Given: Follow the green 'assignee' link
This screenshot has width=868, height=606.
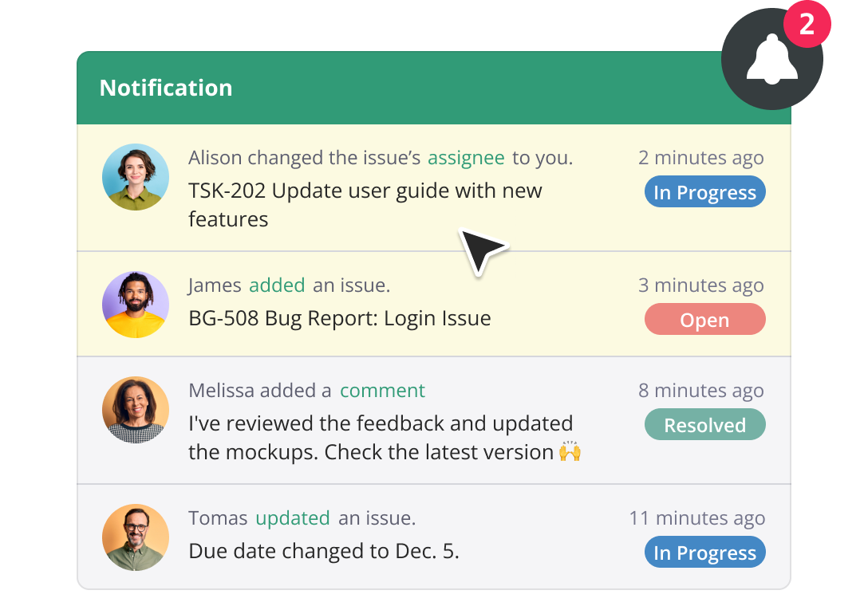Looking at the screenshot, I should click(x=466, y=158).
